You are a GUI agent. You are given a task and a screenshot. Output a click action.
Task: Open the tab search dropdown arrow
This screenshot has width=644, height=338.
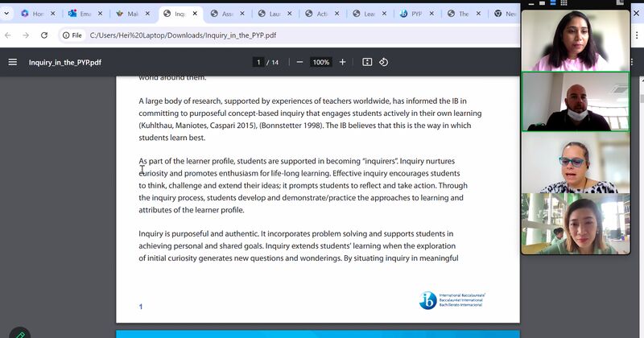click(x=6, y=14)
